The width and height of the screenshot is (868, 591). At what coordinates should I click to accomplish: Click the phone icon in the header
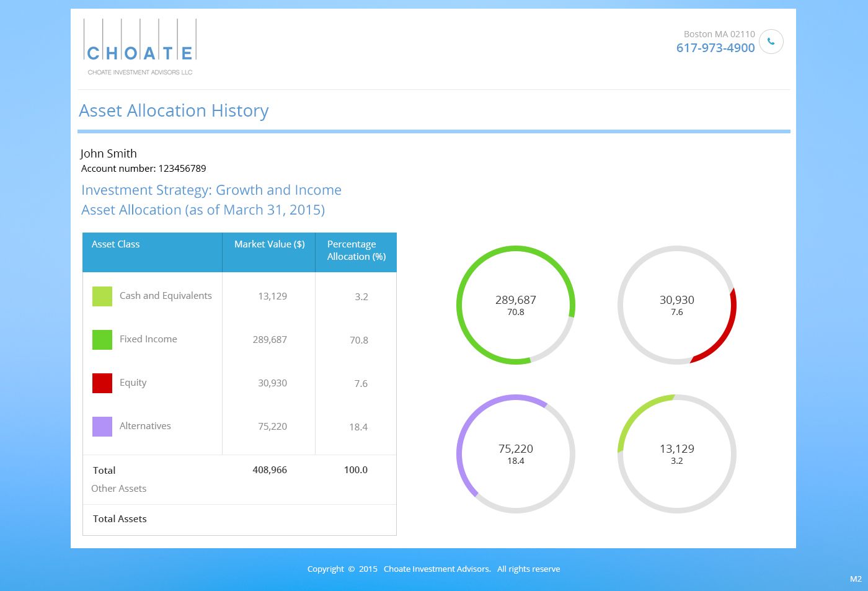(771, 42)
